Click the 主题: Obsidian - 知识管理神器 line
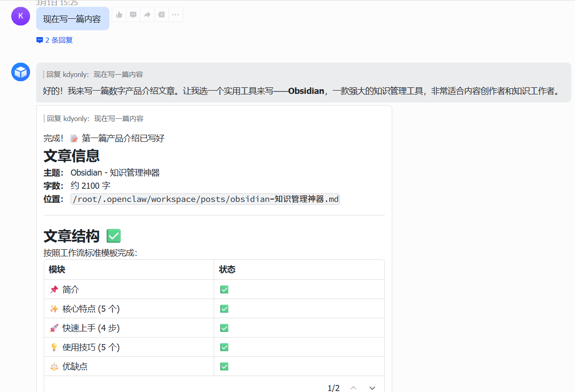 pos(101,173)
